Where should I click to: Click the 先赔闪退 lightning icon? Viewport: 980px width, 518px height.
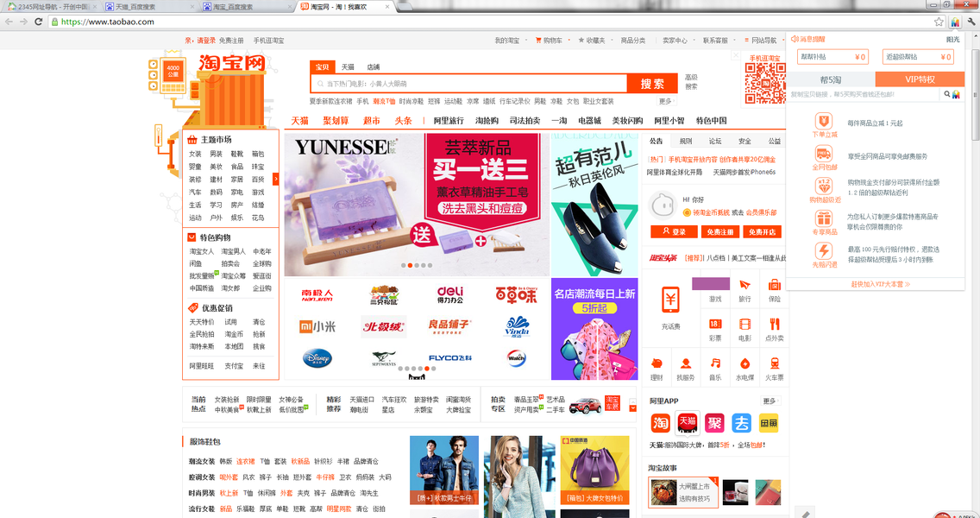[x=824, y=251]
